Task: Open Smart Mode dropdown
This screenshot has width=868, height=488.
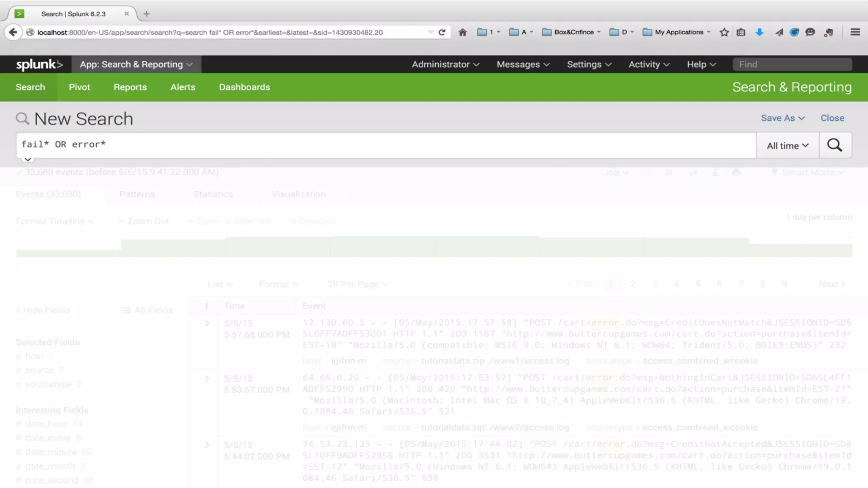Action: pyautogui.click(x=808, y=172)
